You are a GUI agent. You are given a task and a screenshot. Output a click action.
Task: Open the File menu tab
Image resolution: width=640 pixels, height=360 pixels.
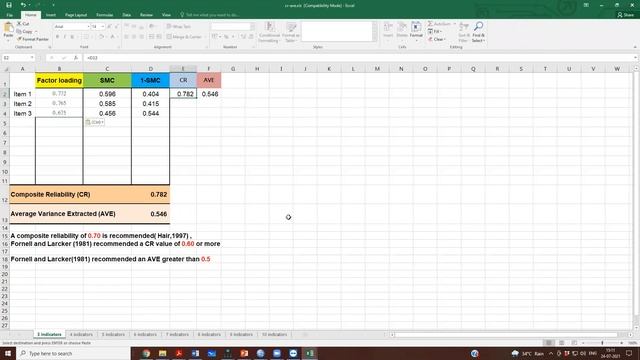point(9,15)
